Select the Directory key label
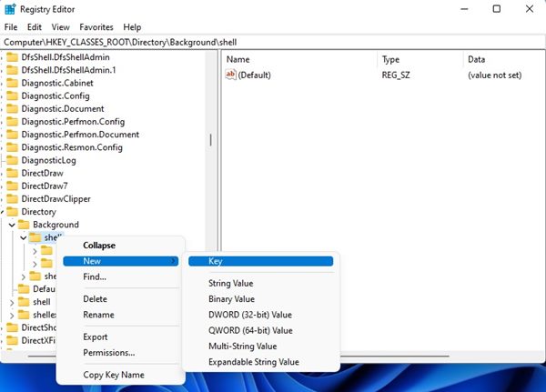This screenshot has height=392, width=546. coord(38,212)
